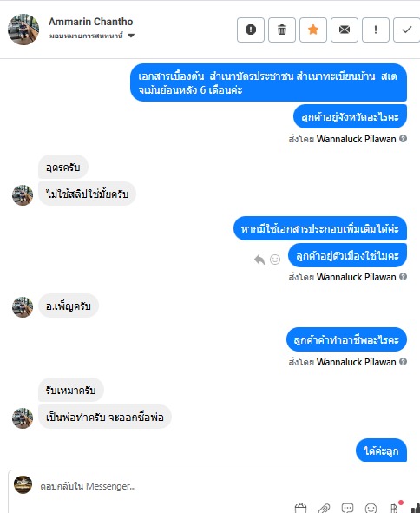Toggle the orange star follow-up marker

313,30
